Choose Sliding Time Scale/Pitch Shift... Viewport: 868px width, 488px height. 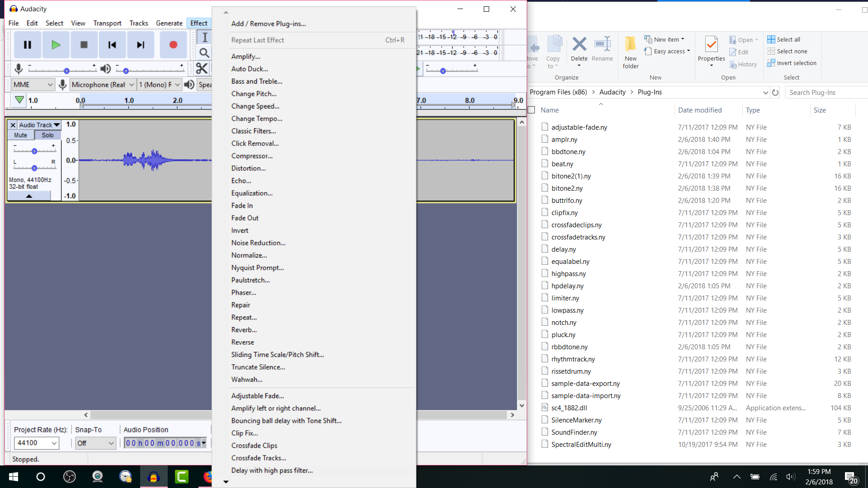[278, 355]
